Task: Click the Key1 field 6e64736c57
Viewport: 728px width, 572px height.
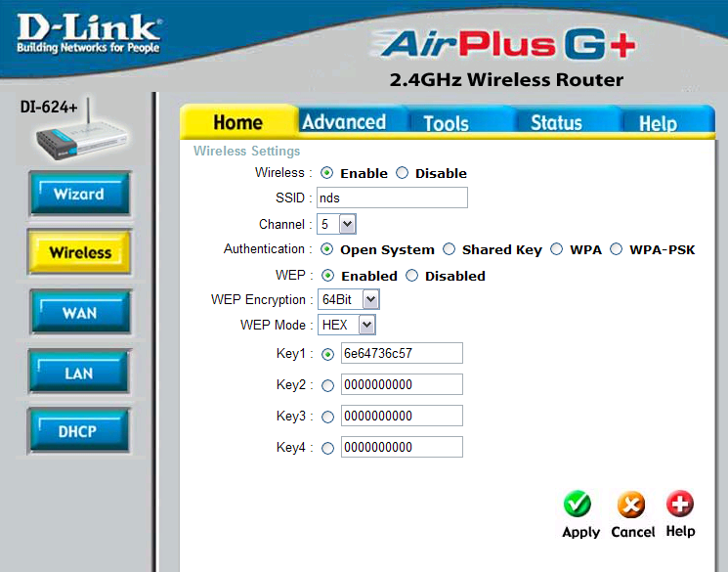Action: coord(402,353)
